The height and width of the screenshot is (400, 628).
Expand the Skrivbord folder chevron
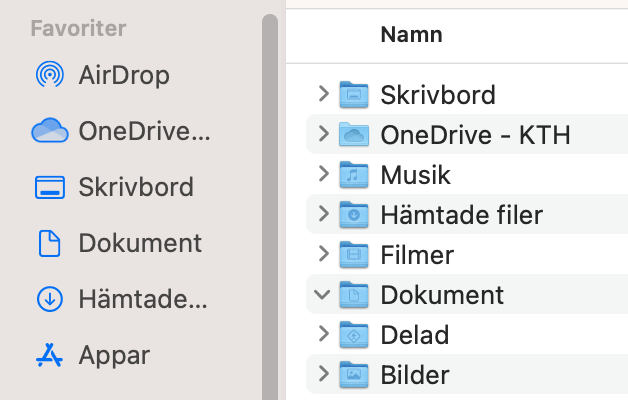coord(322,94)
